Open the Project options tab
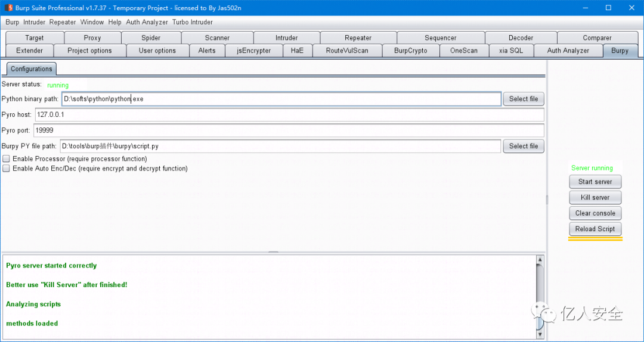The height and width of the screenshot is (342, 644). [89, 51]
